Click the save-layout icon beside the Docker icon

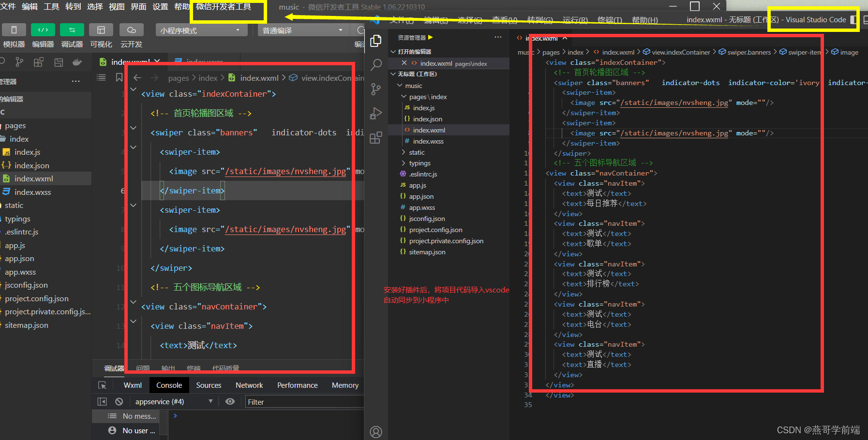point(59,62)
